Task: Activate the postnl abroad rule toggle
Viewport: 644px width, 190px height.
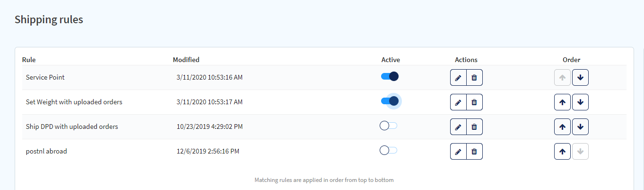Action: [389, 150]
